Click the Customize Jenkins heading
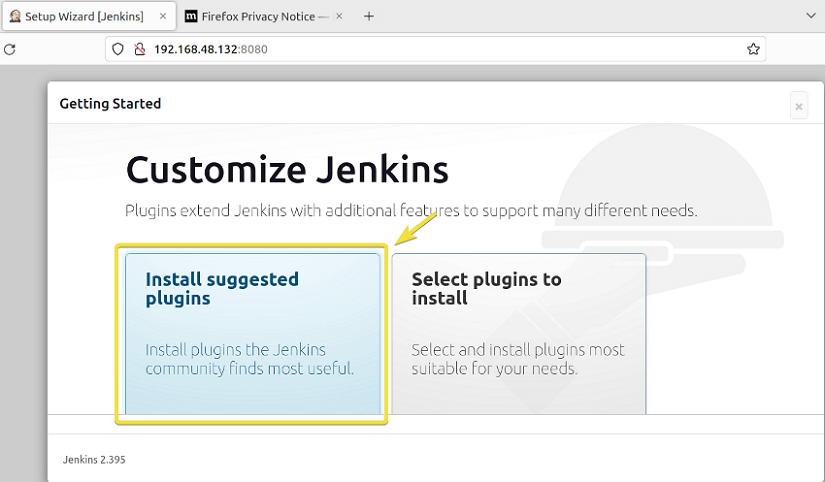Viewport: 825px width, 482px height. [287, 170]
